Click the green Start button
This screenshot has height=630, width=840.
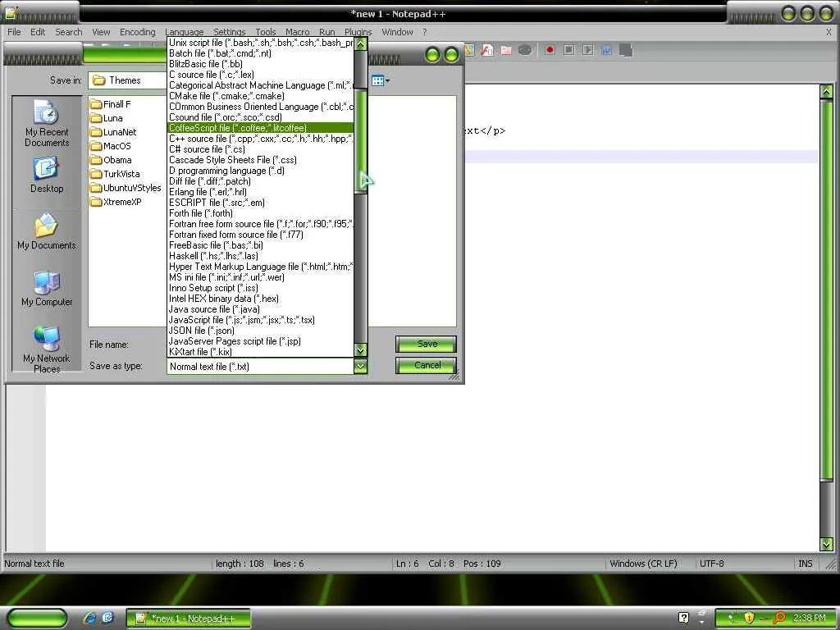click(38, 618)
